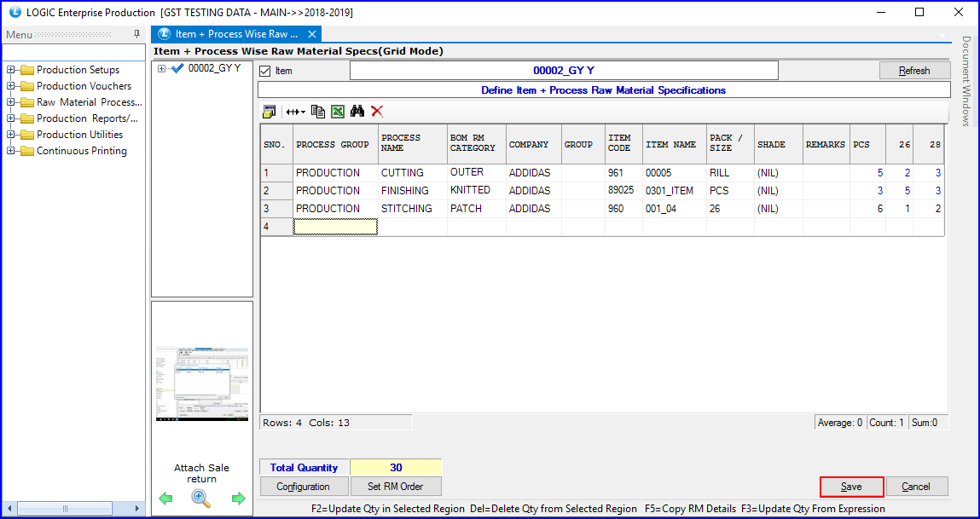Expand the 00002_GY Y tree node
This screenshot has height=519, width=980.
pyautogui.click(x=162, y=69)
